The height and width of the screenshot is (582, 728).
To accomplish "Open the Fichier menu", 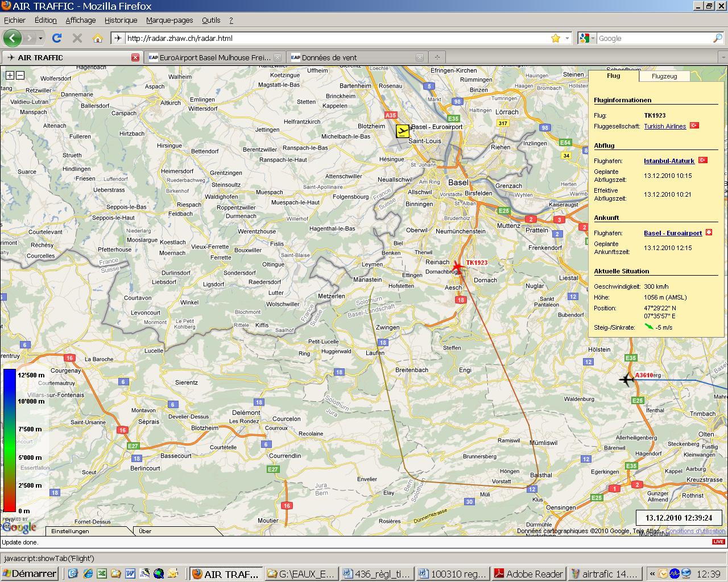I will [x=15, y=20].
